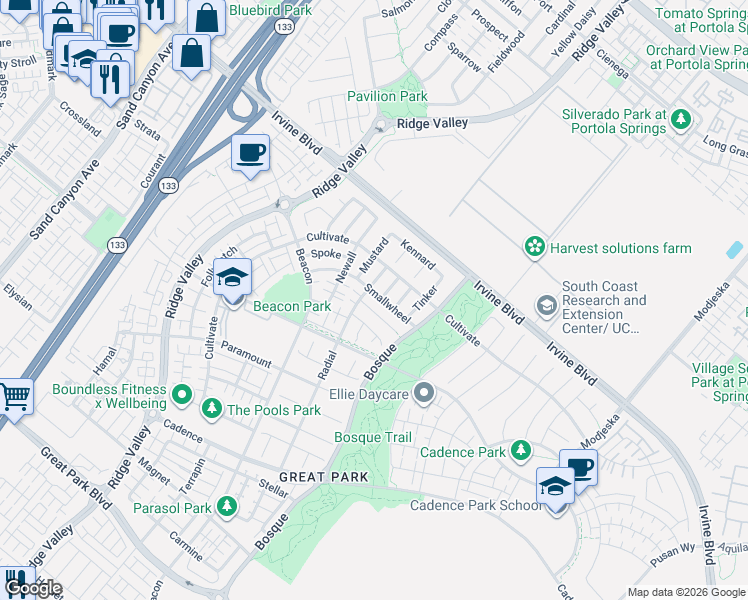Click the Crossland street label
The width and height of the screenshot is (748, 600).
[80, 119]
